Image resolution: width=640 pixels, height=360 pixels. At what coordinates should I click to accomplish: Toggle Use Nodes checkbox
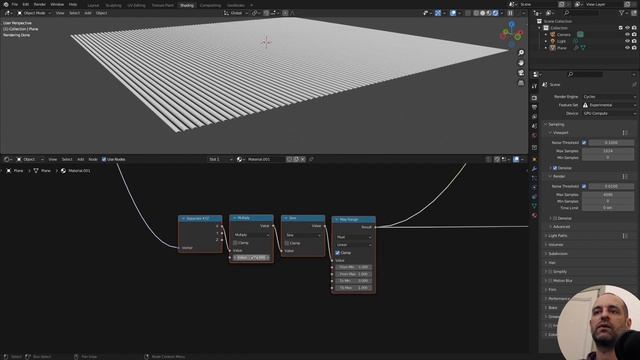point(104,159)
